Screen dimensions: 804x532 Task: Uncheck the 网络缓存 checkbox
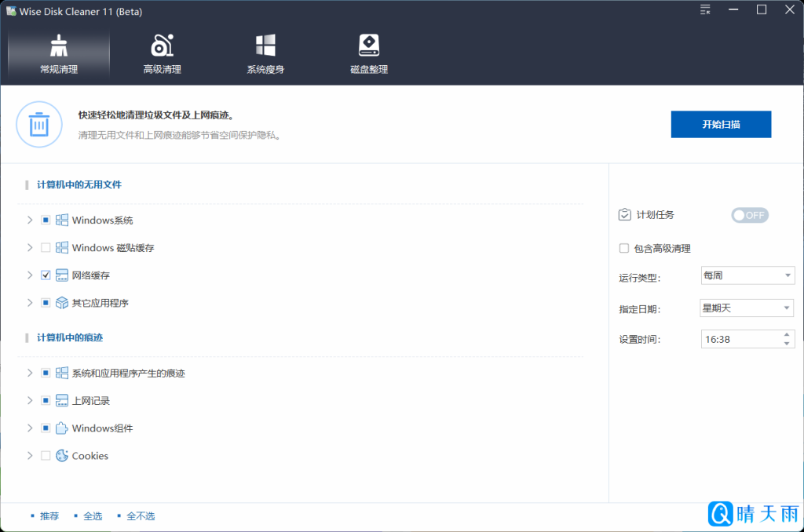46,275
